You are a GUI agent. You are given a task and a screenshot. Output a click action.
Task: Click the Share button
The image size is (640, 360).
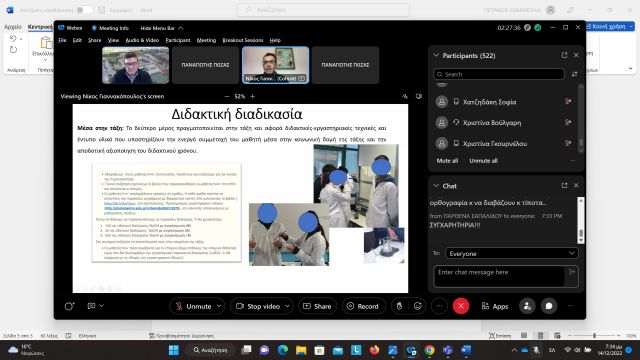(317, 306)
